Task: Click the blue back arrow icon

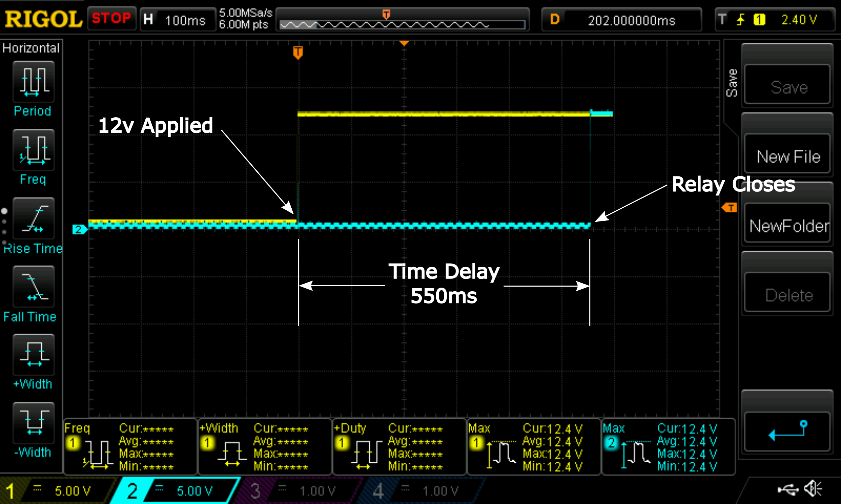Action: (787, 431)
